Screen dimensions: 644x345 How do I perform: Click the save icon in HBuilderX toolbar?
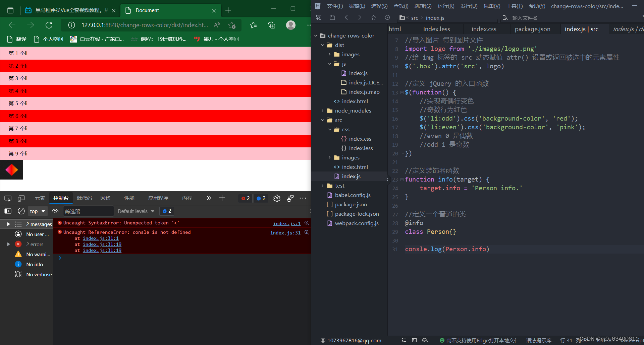coord(332,17)
